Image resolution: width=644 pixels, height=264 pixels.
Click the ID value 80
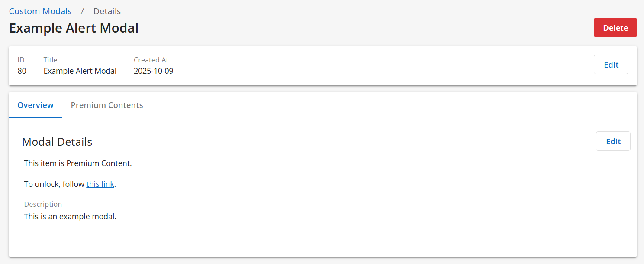coord(22,71)
